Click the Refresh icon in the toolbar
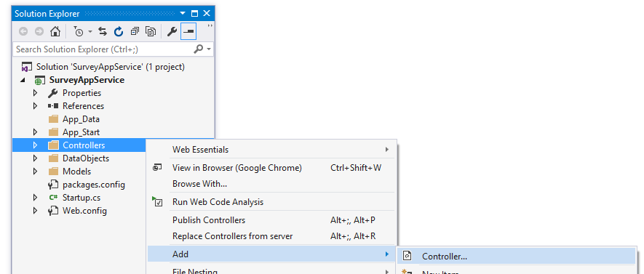 (x=119, y=31)
